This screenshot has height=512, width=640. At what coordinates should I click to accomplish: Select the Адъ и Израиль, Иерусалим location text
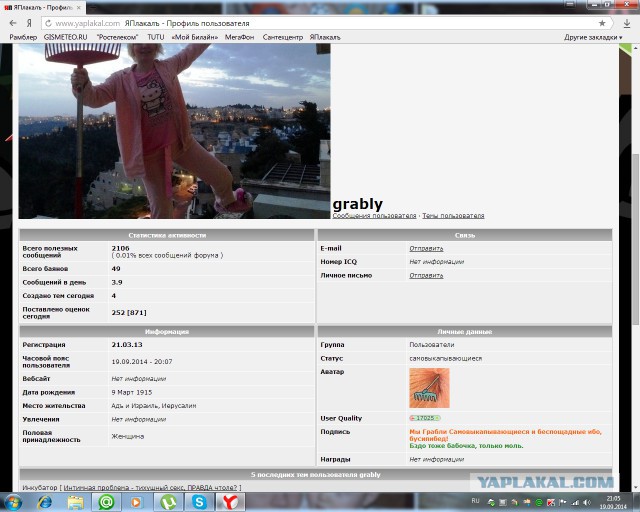pyautogui.click(x=154, y=406)
